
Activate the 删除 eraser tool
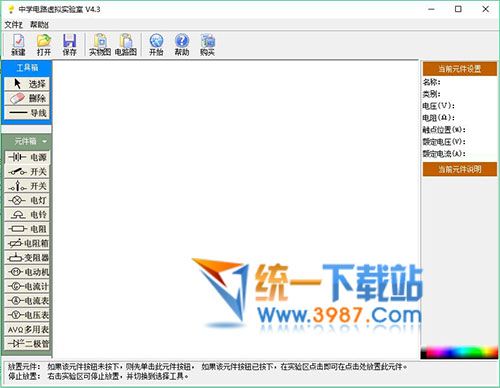point(27,98)
